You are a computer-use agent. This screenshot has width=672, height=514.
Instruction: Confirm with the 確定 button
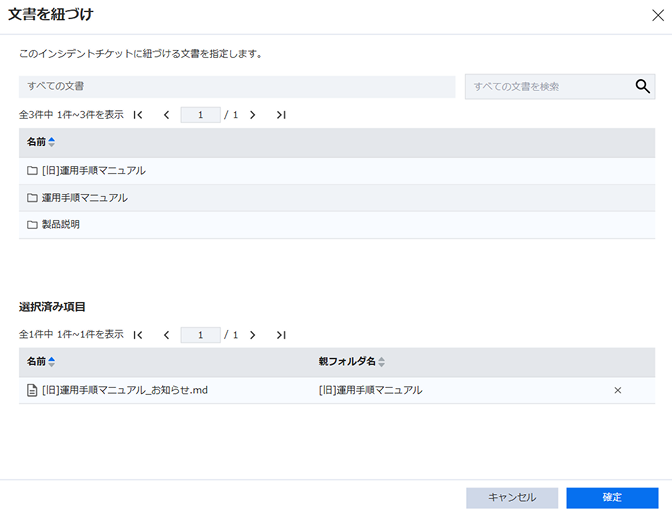tap(612, 497)
